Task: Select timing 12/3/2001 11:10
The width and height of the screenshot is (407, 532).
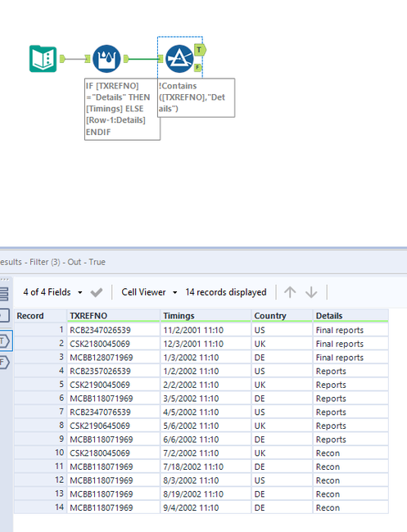Action: [206, 344]
